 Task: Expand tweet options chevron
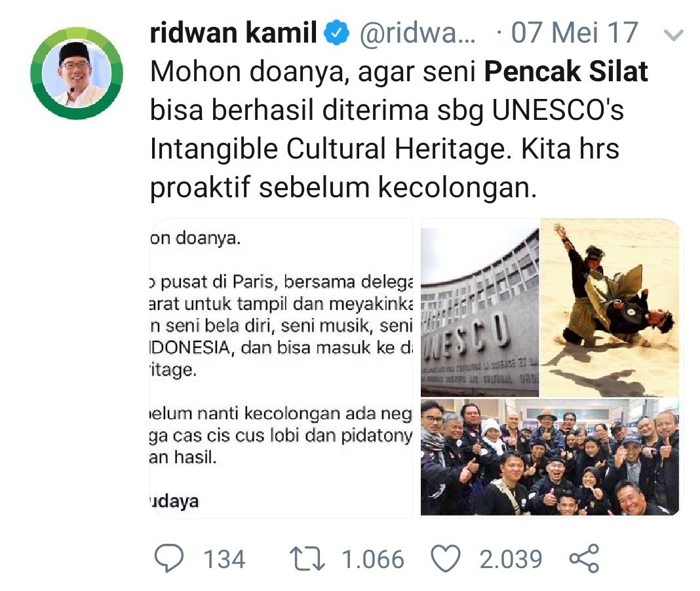pos(673,35)
